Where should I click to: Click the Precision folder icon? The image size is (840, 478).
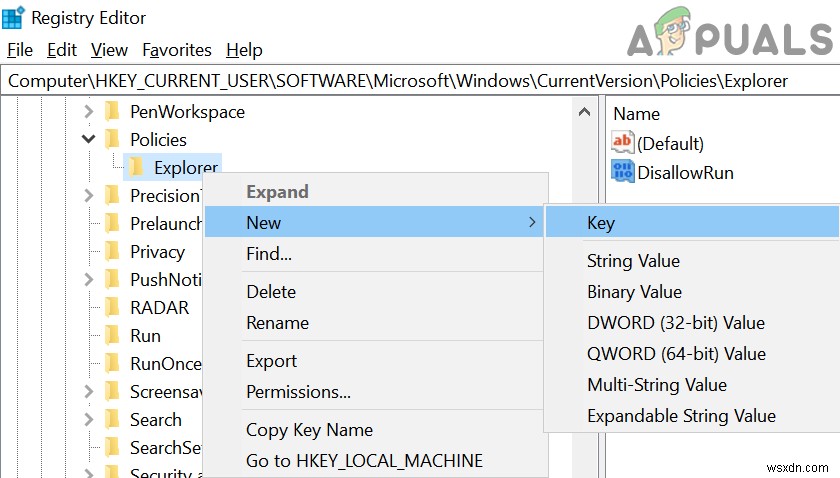pos(112,195)
